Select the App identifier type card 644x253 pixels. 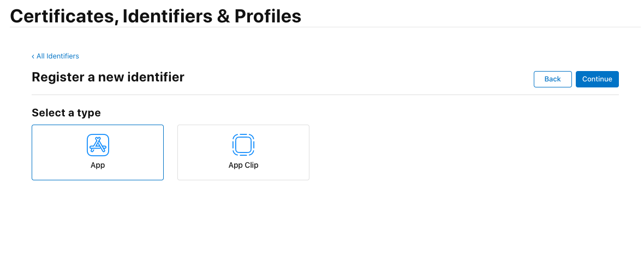[98, 152]
